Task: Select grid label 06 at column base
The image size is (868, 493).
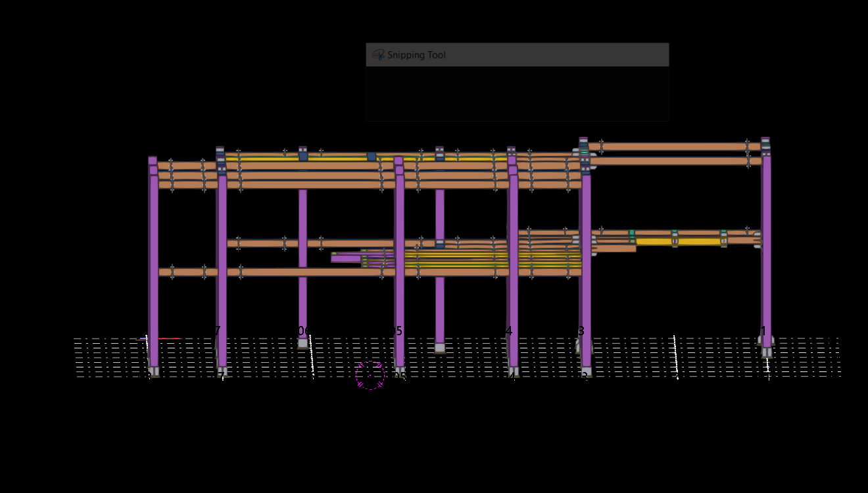Action: pos(302,331)
